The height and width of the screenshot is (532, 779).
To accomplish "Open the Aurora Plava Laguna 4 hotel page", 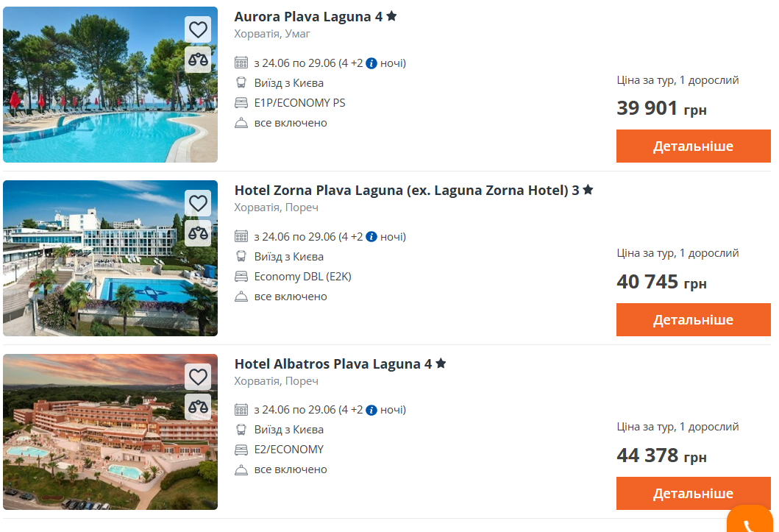I will tap(309, 15).
